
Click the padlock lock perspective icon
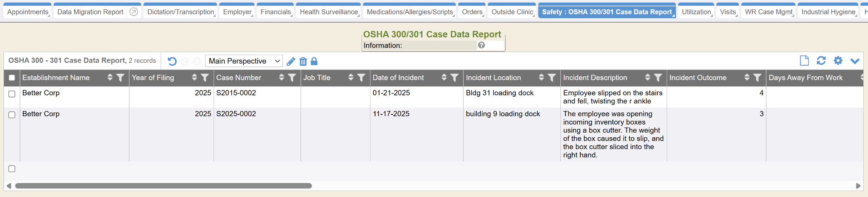click(314, 61)
